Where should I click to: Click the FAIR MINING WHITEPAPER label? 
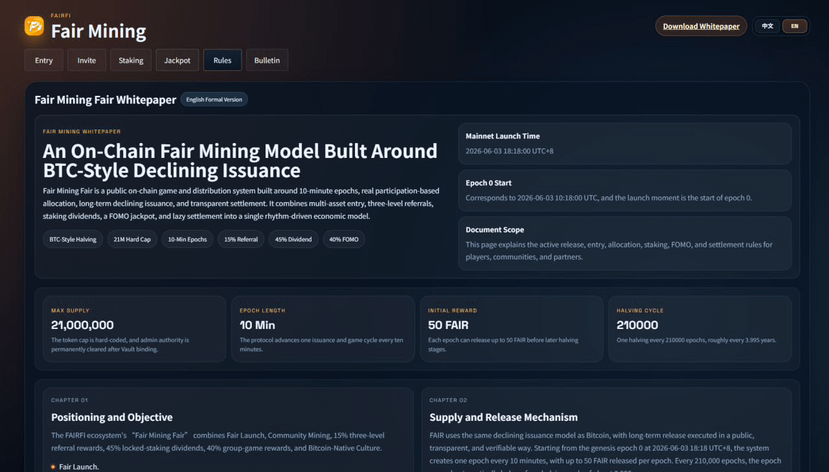[81, 131]
